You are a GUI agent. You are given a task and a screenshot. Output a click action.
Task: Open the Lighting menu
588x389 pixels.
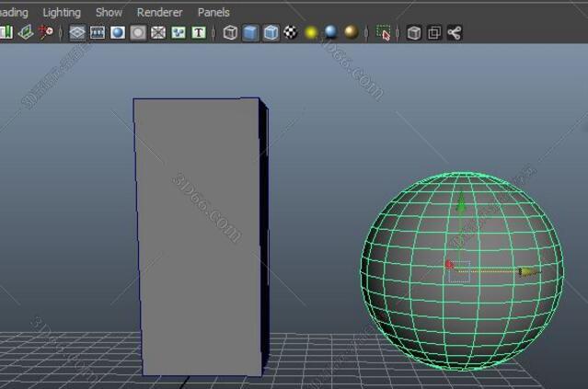62,12
